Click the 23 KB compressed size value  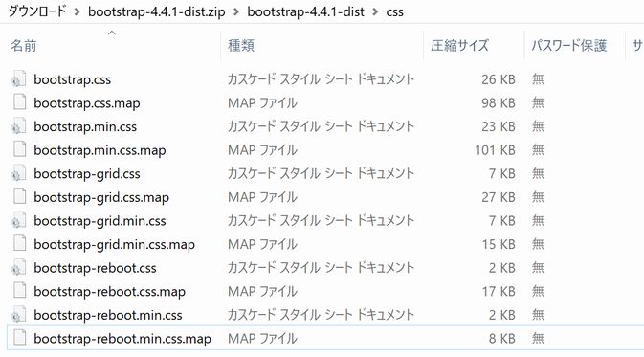499,126
